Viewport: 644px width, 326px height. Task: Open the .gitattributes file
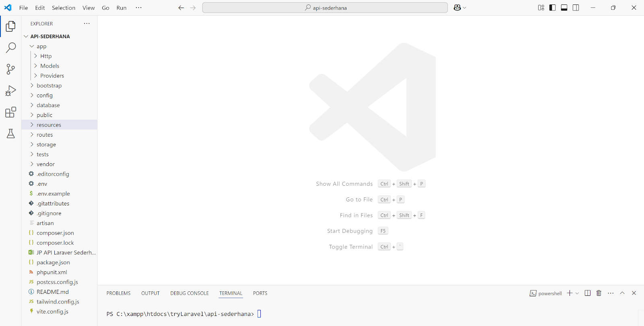point(59,203)
